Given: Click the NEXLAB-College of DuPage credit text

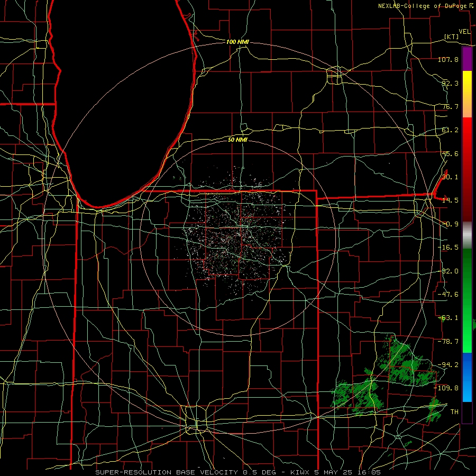Looking at the screenshot, I should pyautogui.click(x=422, y=6).
